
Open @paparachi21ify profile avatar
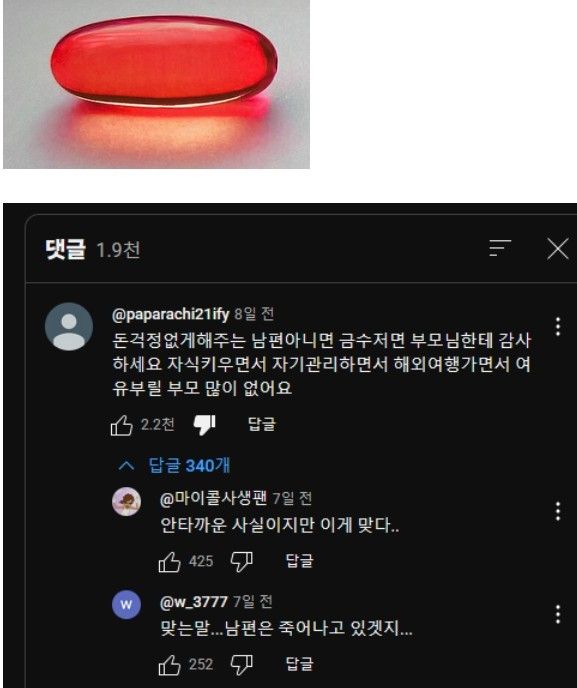point(69,326)
